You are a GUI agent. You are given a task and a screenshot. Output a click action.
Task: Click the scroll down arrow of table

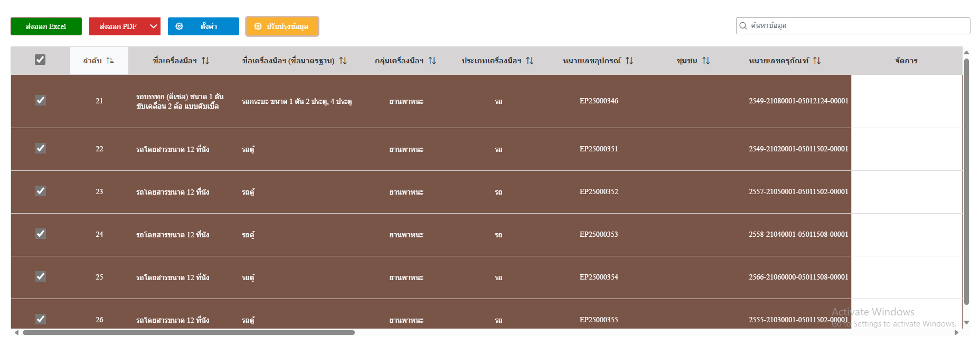[966, 322]
